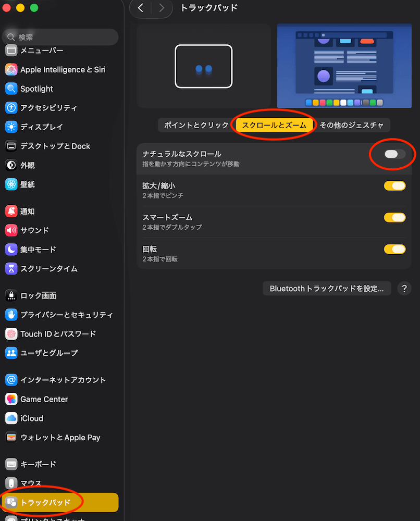
Task: Select the iCloud cloud icon
Action: (x=11, y=418)
